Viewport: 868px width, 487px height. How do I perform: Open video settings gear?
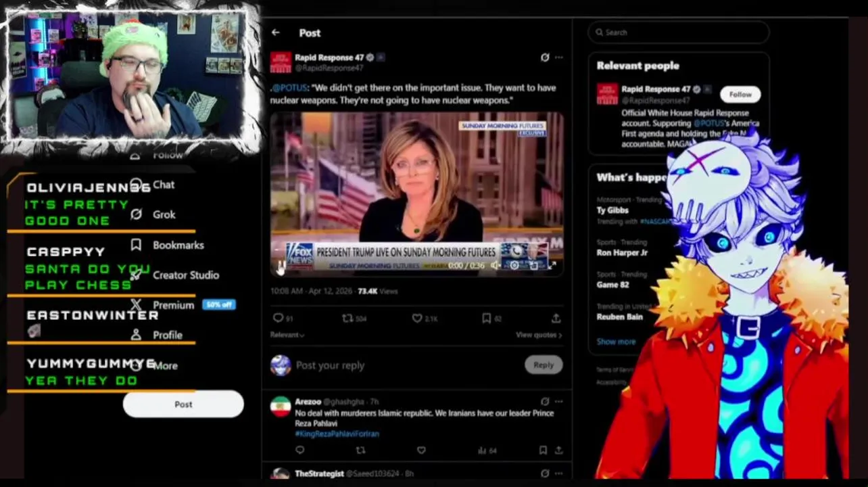[514, 266]
